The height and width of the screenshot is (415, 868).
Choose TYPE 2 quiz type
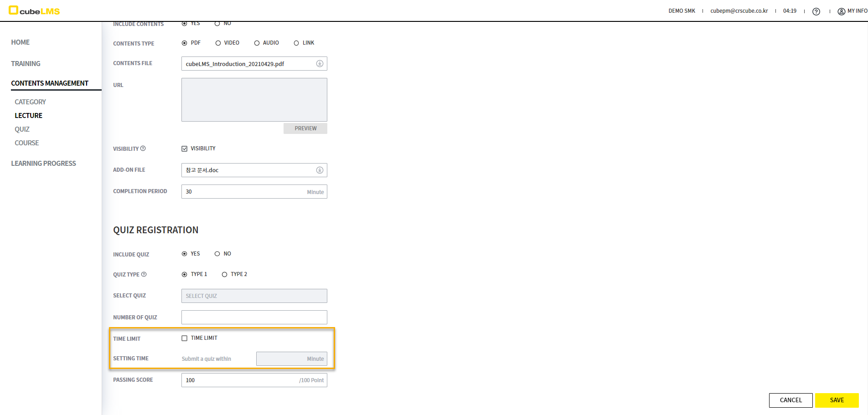(224, 274)
